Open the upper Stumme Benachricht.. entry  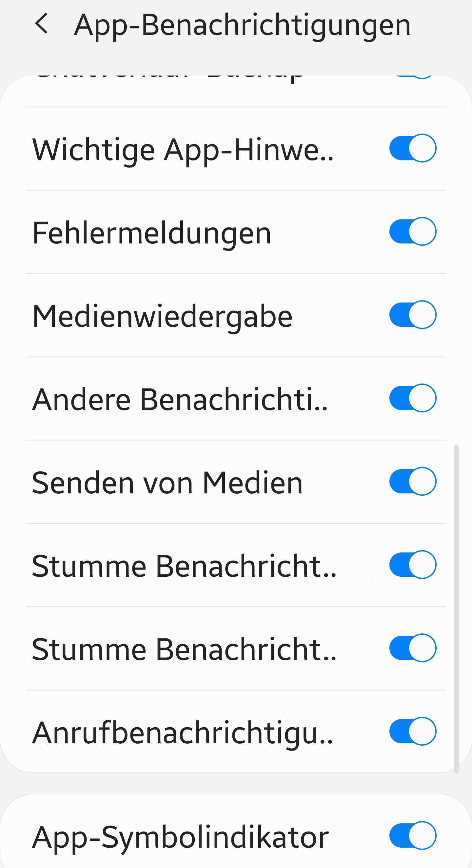[184, 566]
